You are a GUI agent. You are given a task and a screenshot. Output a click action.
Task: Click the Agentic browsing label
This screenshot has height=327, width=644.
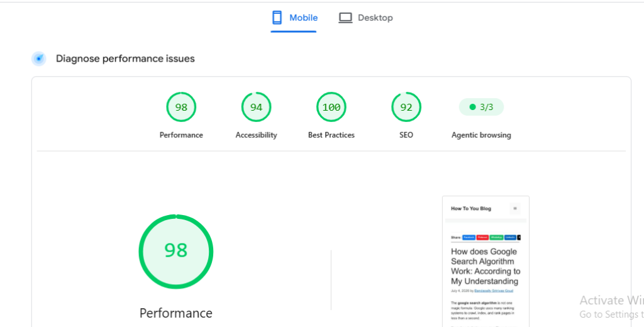(x=481, y=135)
